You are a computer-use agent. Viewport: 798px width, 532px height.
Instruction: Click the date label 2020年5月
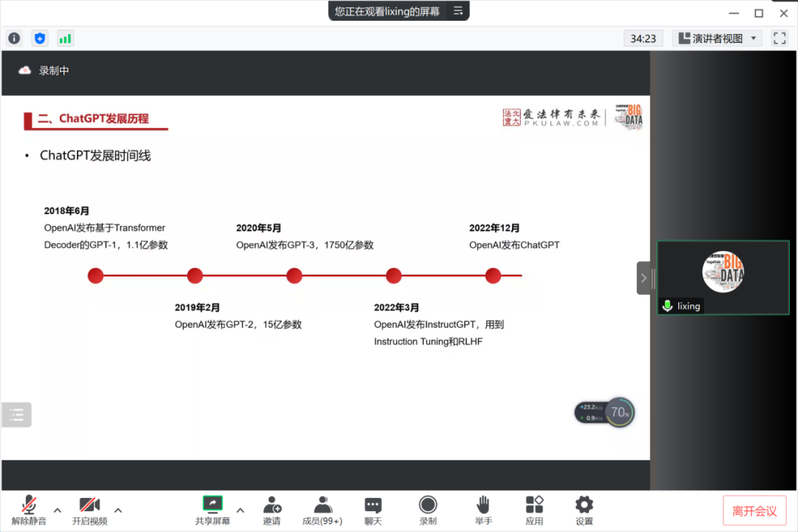[259, 228]
